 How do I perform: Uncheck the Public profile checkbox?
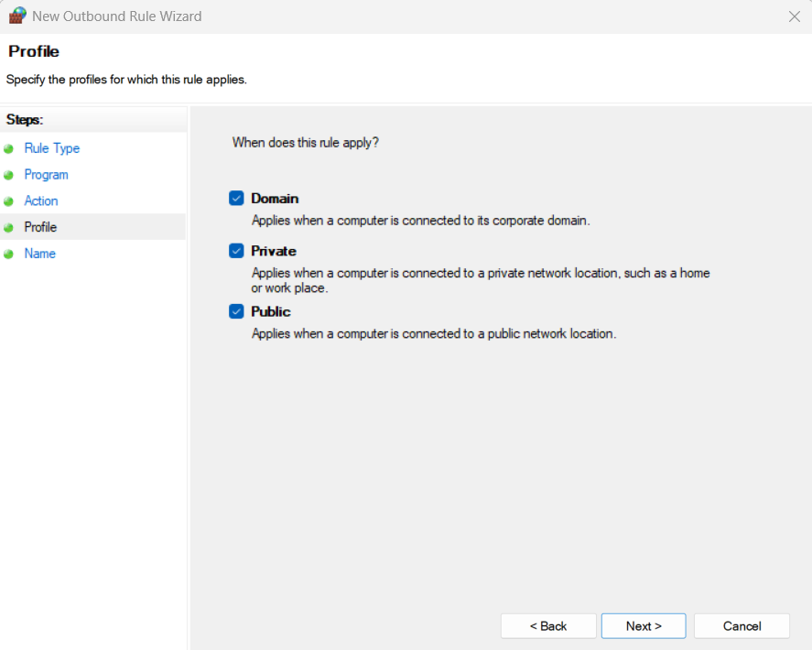click(236, 311)
